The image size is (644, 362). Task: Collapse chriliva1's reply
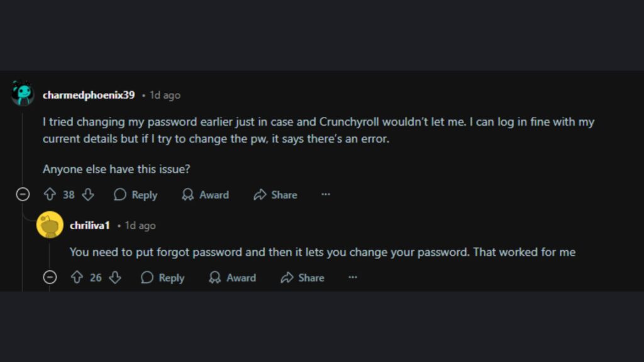tap(50, 277)
